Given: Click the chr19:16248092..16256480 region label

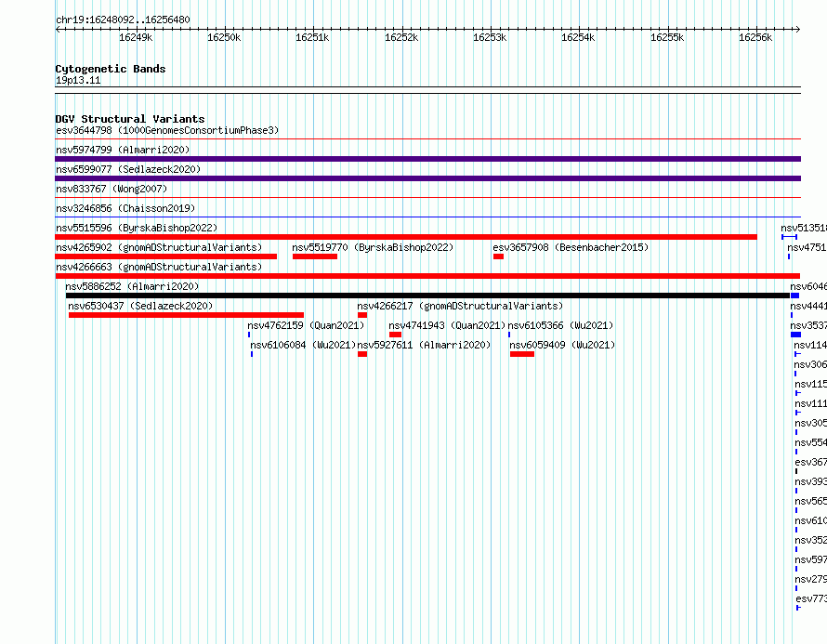Looking at the screenshot, I should coord(123,20).
